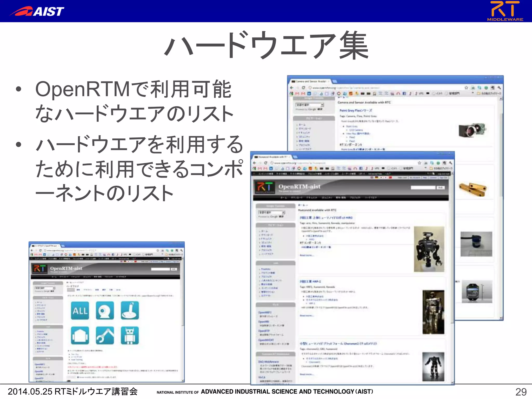Open the humanoid robot category icon
The height and width of the screenshot is (399, 532).
click(x=130, y=335)
